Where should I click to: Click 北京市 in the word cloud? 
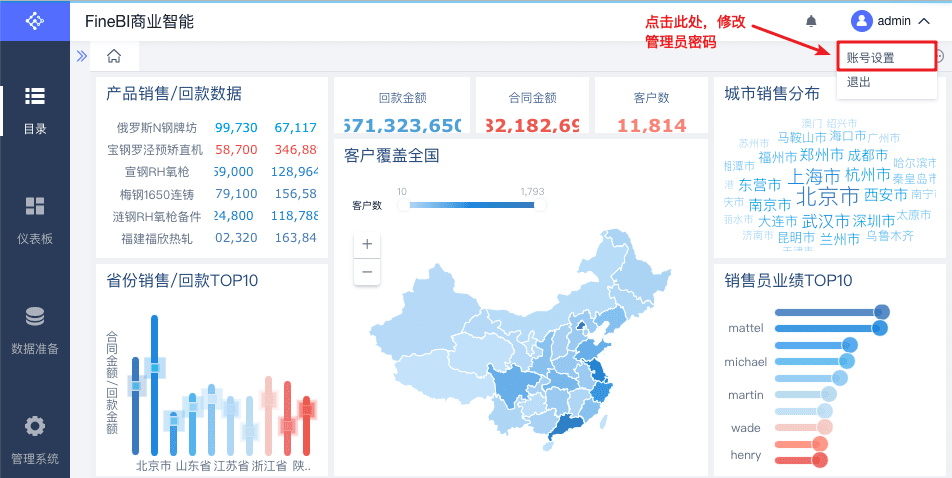point(828,196)
